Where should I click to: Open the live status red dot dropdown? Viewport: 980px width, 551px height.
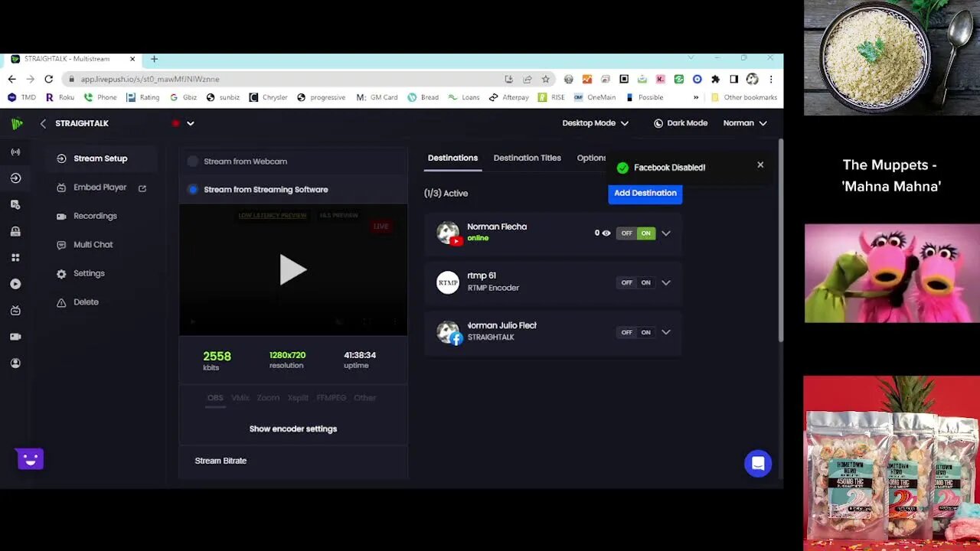click(183, 123)
